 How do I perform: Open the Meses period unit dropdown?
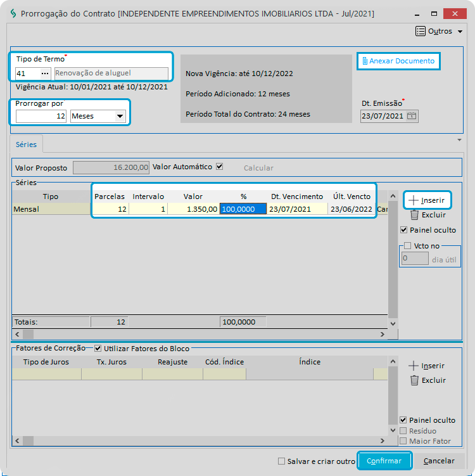[120, 116]
